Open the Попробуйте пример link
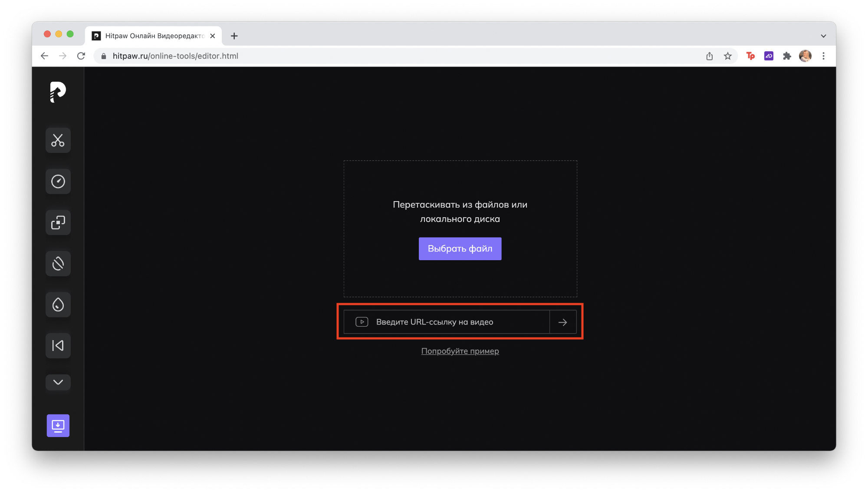 pyautogui.click(x=460, y=351)
